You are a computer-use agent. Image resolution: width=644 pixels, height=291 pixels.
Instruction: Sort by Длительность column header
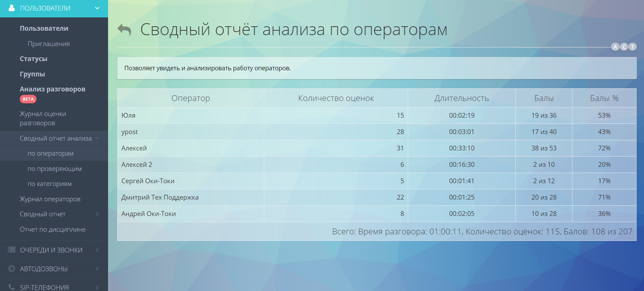pyautogui.click(x=462, y=98)
